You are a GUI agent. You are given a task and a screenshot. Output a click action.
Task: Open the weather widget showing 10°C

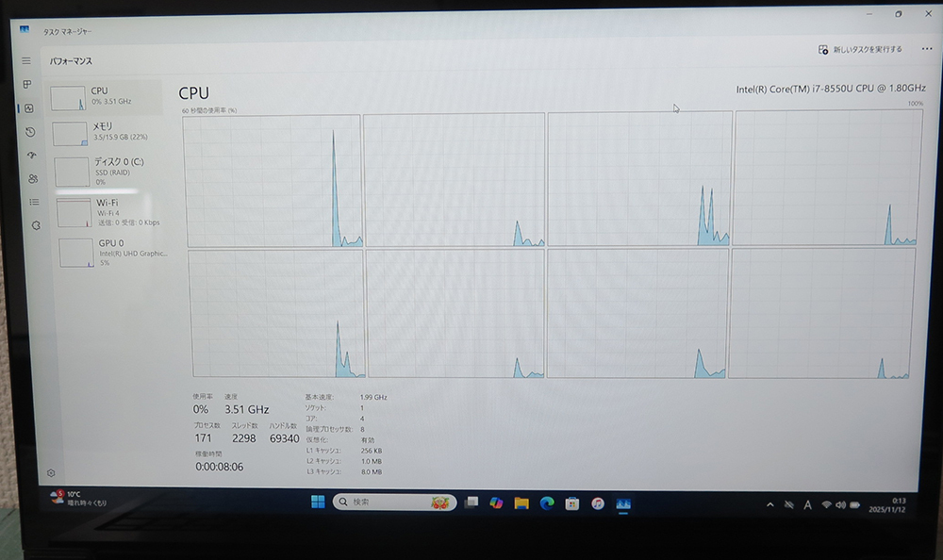[78, 498]
